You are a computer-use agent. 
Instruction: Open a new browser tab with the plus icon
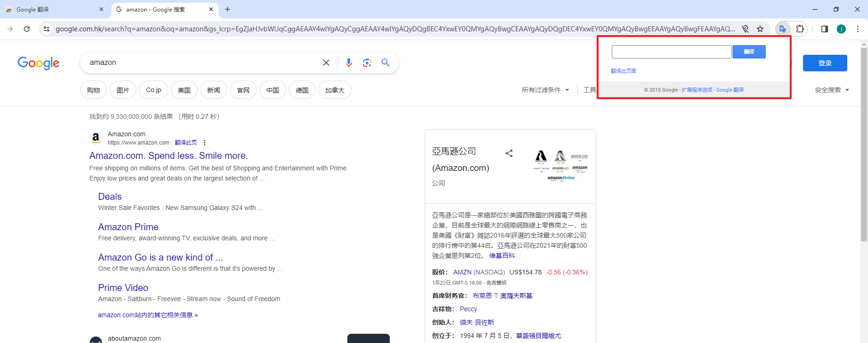tap(228, 9)
